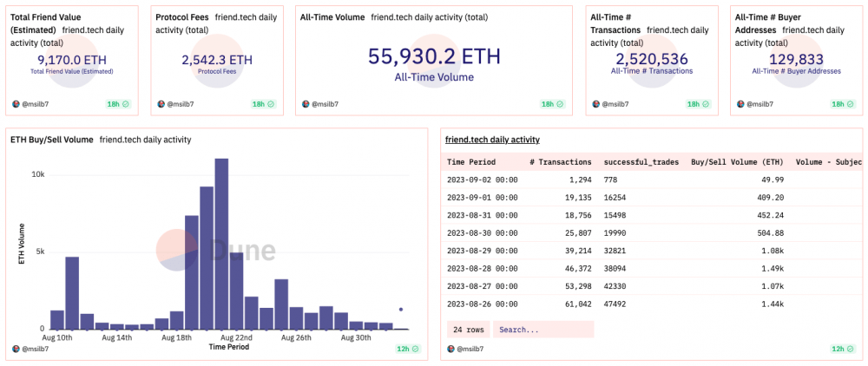Viewport: 868px width, 366px height.
Task: Sort by the successful_trades column header
Action: 641,162
